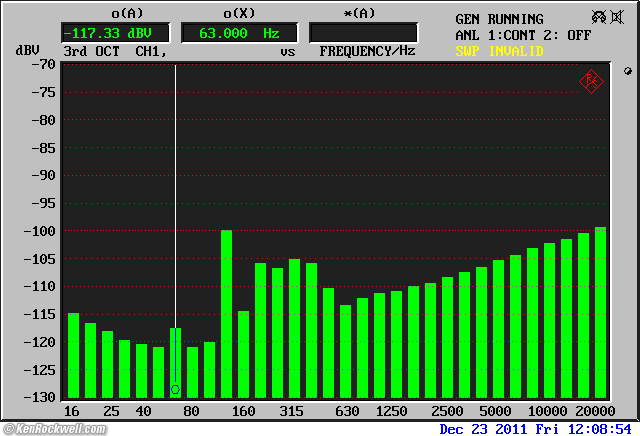Click the 16 Hz bar at far left
Viewport: 640px width, 436px height.
coord(72,355)
